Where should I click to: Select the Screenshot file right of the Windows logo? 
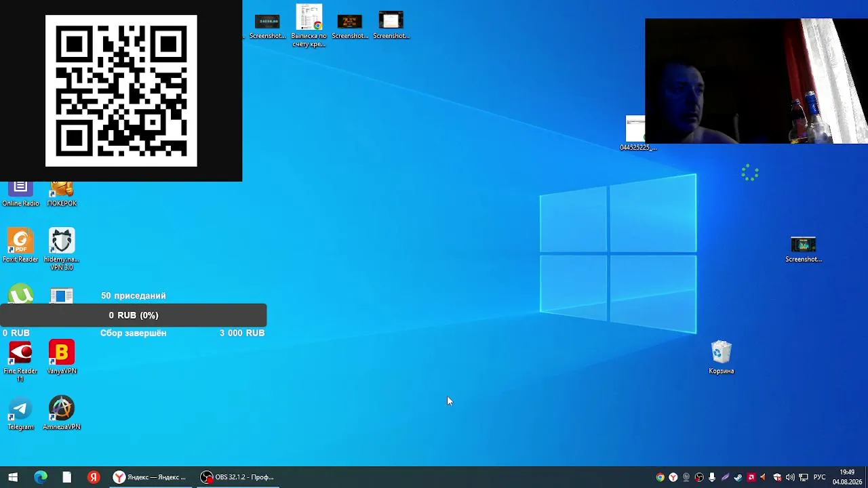[804, 249]
